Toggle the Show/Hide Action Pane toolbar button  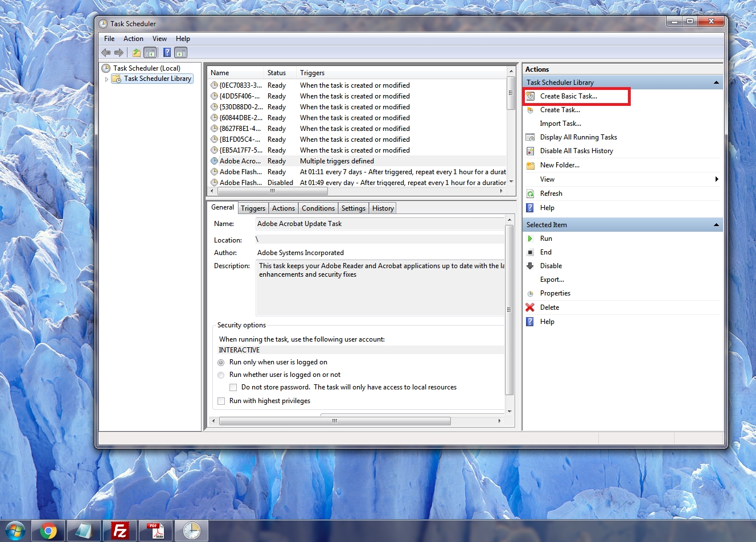point(181,53)
